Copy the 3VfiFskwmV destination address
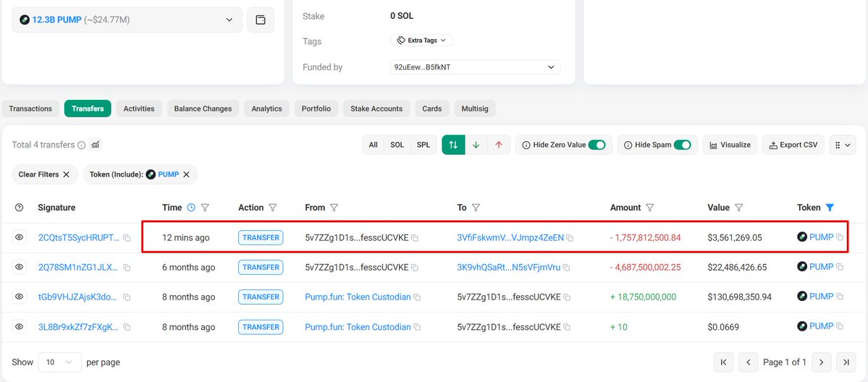The height and width of the screenshot is (382, 868). 570,238
